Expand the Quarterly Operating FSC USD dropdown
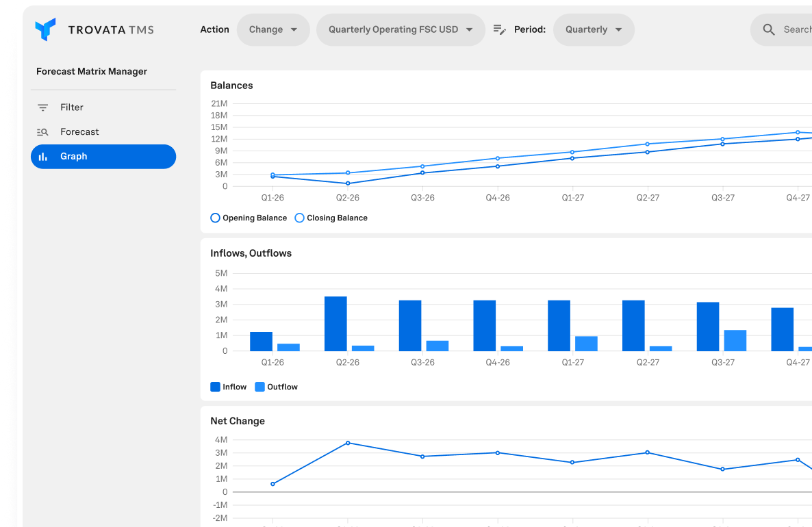The height and width of the screenshot is (527, 812). click(x=401, y=30)
